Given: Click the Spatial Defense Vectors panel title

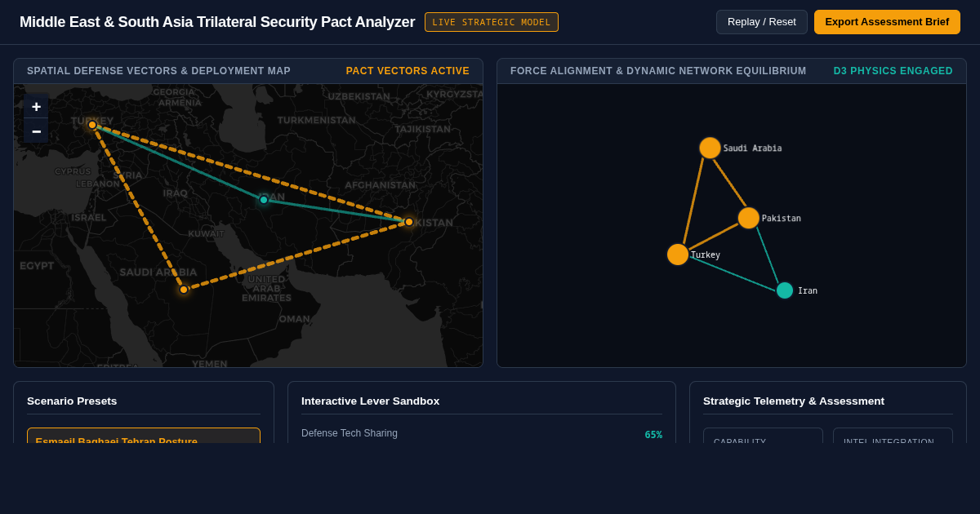Looking at the screenshot, I should pyautogui.click(x=158, y=71).
